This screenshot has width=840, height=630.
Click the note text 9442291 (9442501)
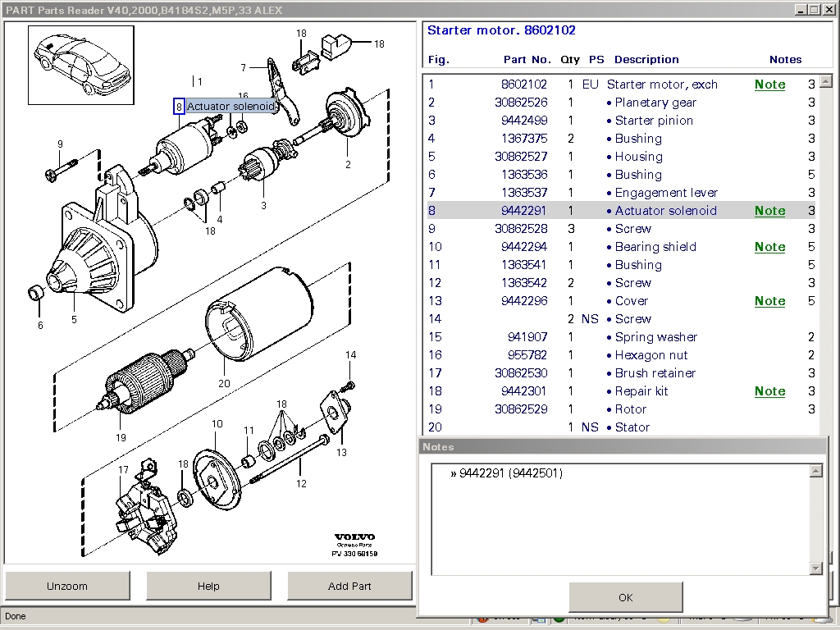511,473
